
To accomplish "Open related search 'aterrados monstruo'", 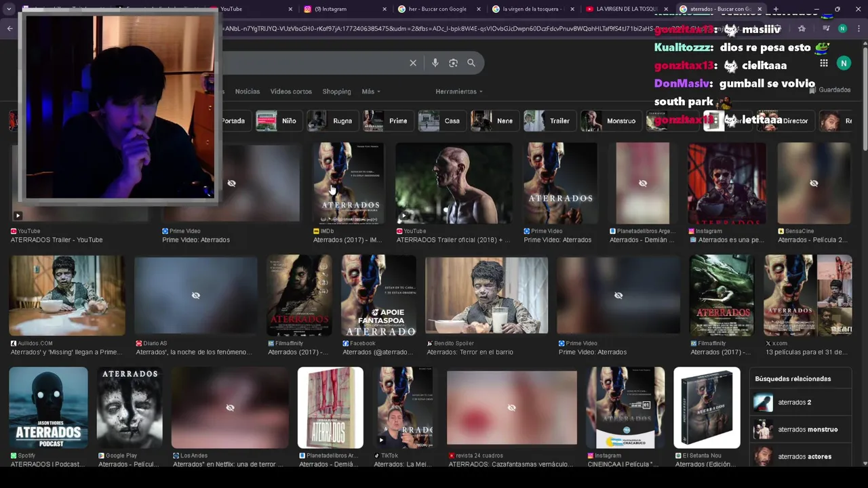I will pos(802,430).
